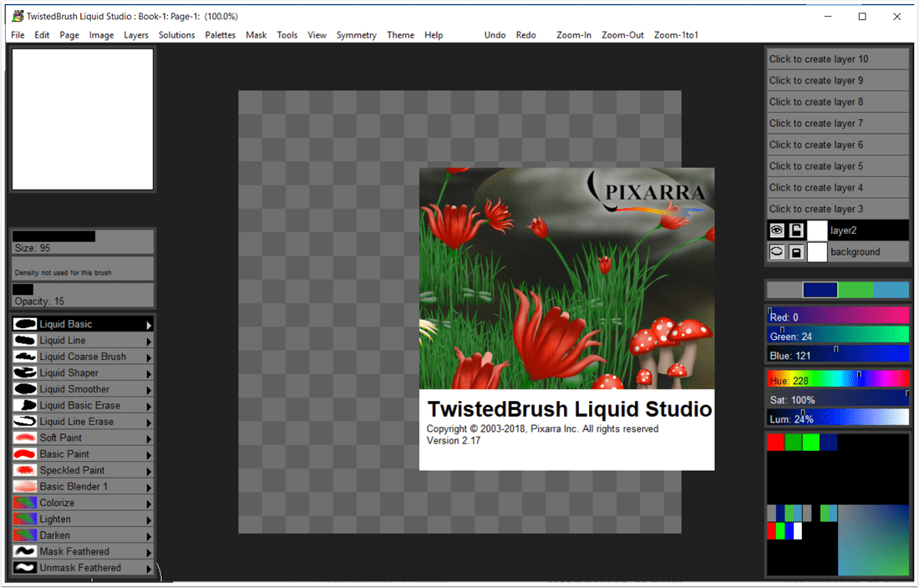Pick the Unmask Feathered brush icon

(x=25, y=567)
